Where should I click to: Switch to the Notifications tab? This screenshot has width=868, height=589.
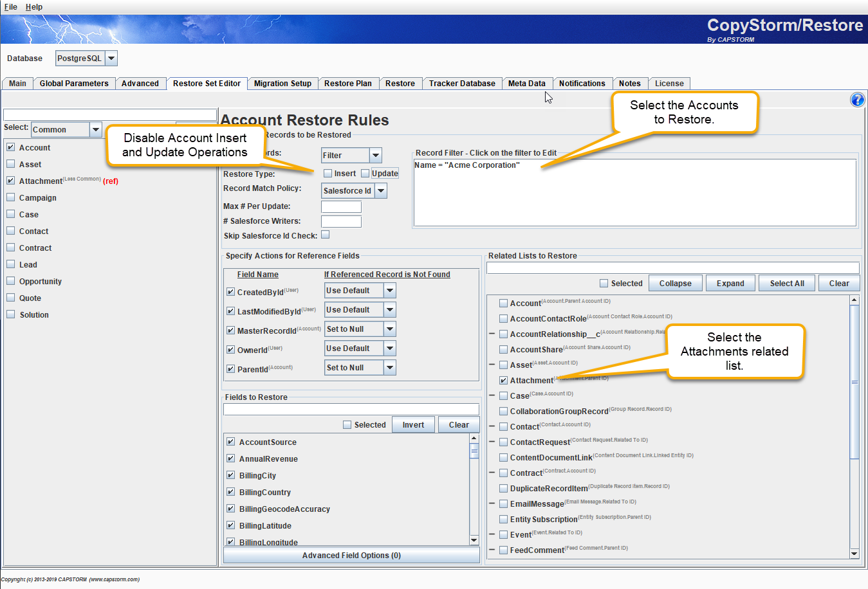[x=582, y=84]
